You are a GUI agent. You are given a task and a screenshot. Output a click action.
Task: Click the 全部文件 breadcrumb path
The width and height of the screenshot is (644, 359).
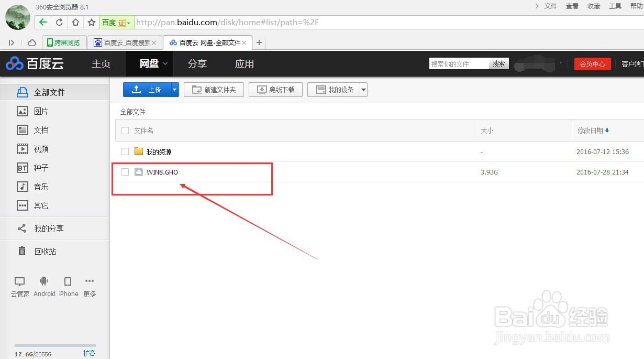[133, 112]
